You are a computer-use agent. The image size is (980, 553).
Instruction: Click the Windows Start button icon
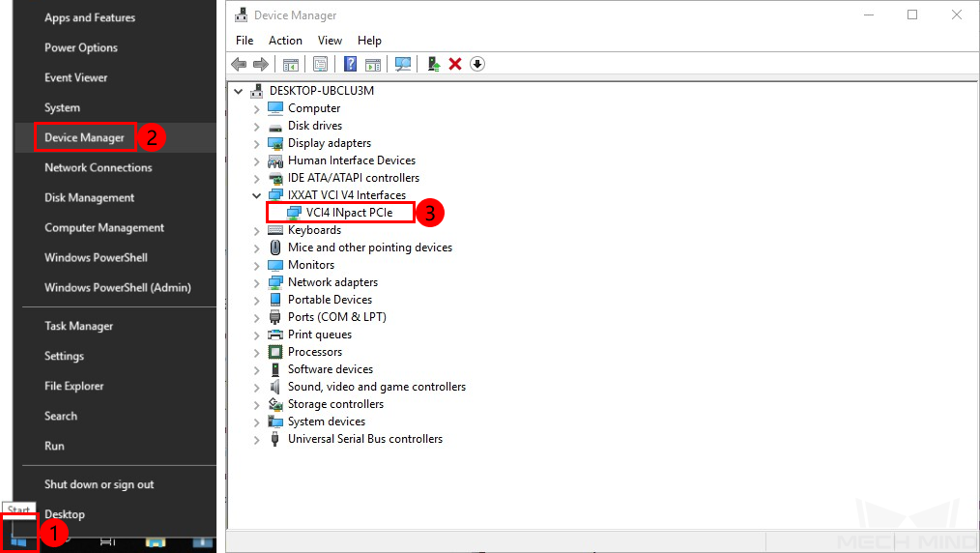18,540
